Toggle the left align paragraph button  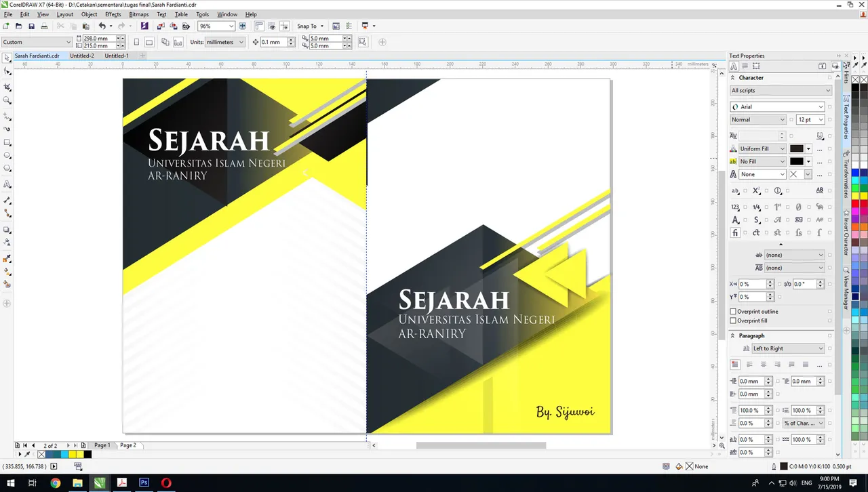(749, 365)
